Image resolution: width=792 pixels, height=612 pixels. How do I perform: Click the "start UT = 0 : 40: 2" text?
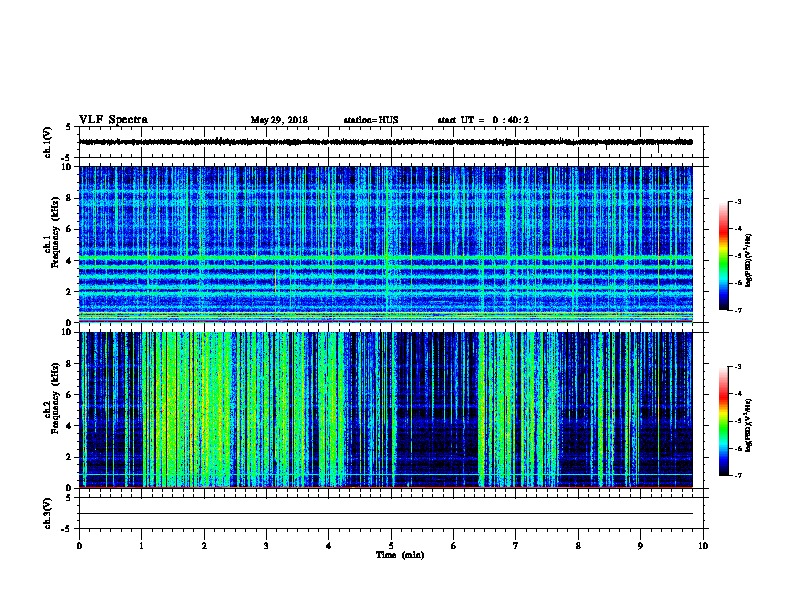(483, 120)
